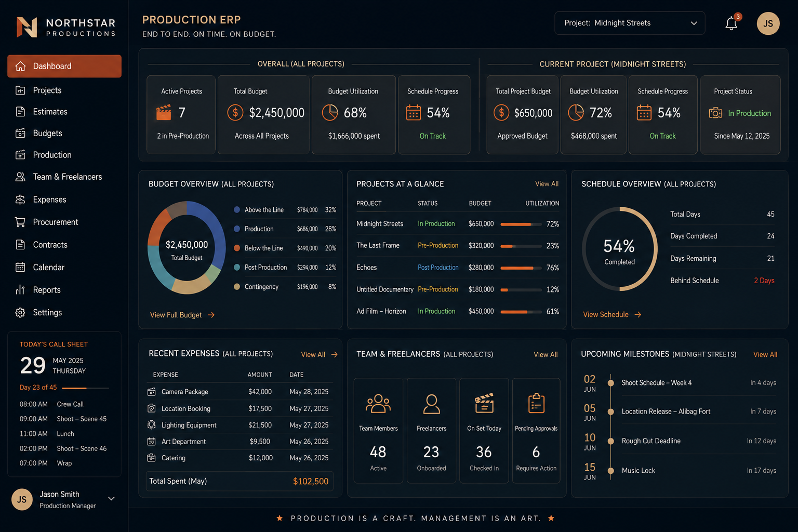This screenshot has width=798, height=532.
Task: Select Team & Freelancers in the sidebar
Action: (x=64, y=177)
